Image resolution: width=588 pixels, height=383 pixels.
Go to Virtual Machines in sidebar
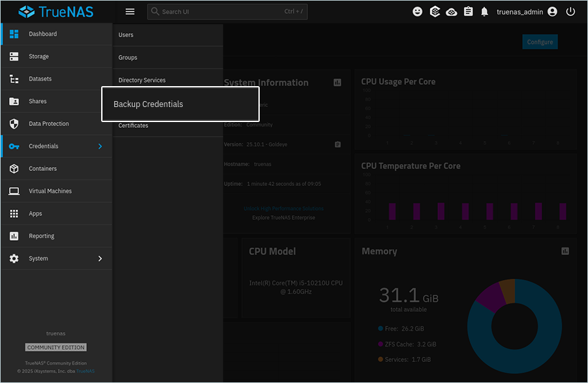56,191
